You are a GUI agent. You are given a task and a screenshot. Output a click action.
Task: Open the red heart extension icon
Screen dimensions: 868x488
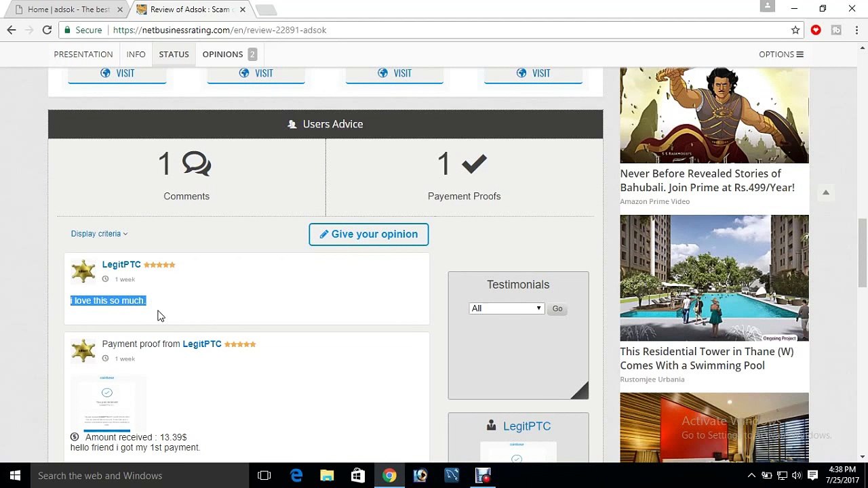tap(816, 30)
